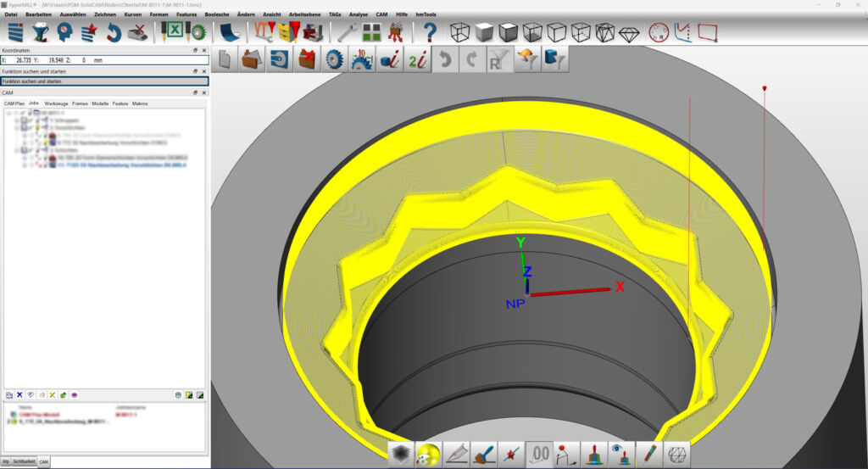Toggle the orange-shape filter funnel icon
This screenshot has height=469, width=868.
526,60
